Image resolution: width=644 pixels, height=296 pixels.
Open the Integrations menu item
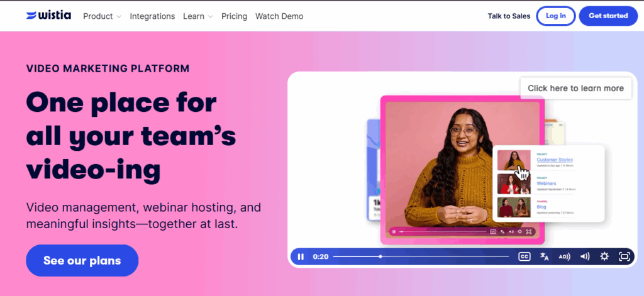click(x=152, y=16)
